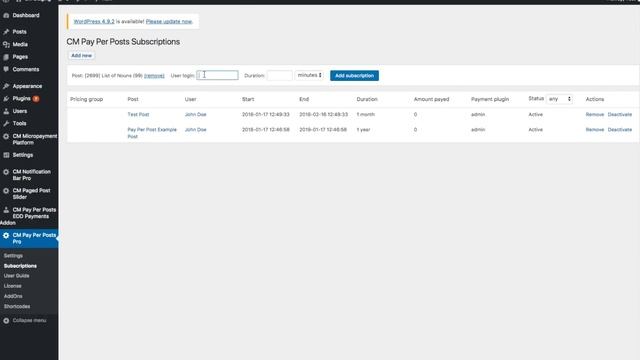This screenshot has width=640, height=360.
Task: Click the remove link next to List of Nouns
Action: 154,76
